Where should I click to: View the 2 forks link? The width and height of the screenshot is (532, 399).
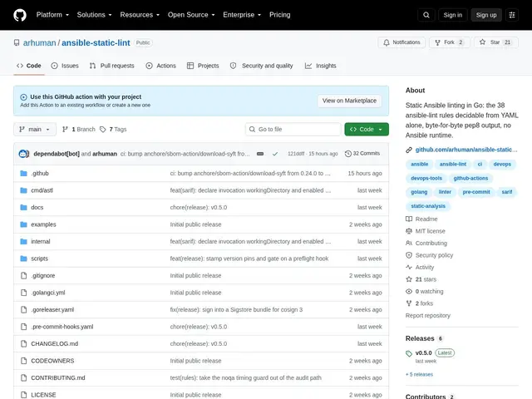pos(420,303)
